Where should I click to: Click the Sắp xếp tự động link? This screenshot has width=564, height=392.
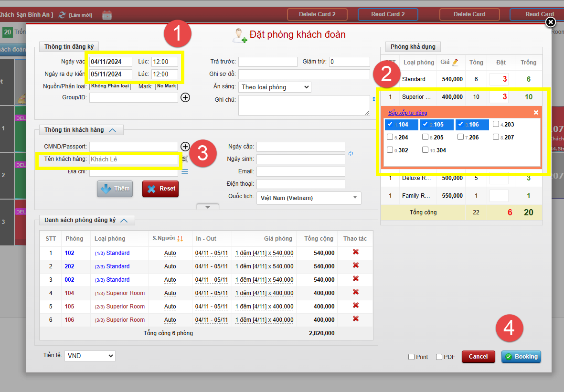[407, 113]
